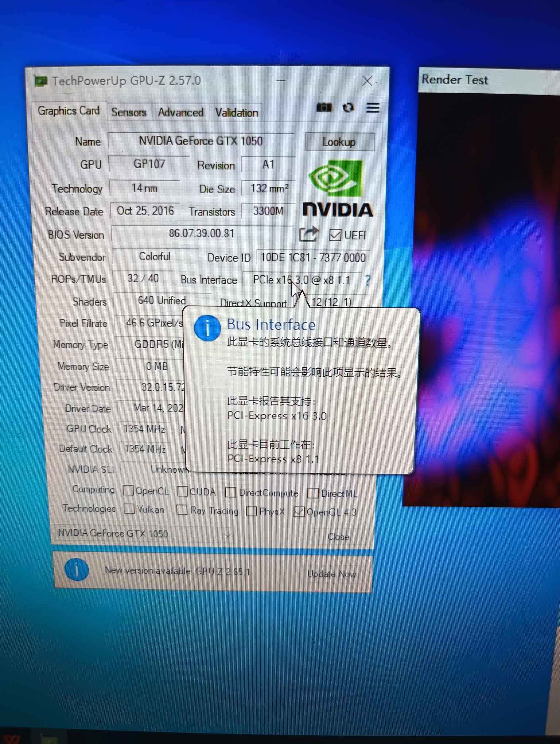Click the Bus Interface tooltip info icon
560x744 pixels.
tap(207, 328)
